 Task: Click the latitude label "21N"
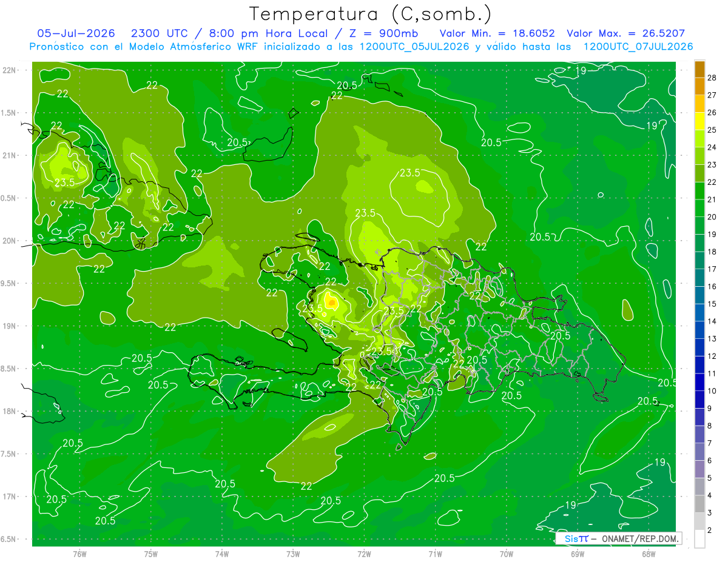9,156
